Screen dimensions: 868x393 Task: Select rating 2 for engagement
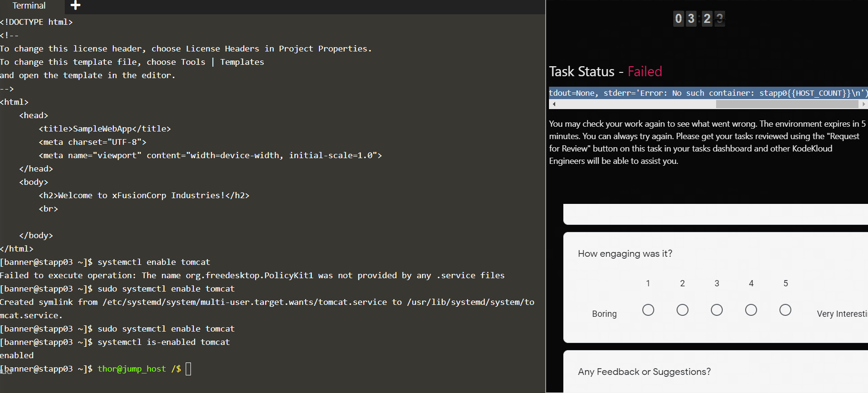(x=682, y=310)
